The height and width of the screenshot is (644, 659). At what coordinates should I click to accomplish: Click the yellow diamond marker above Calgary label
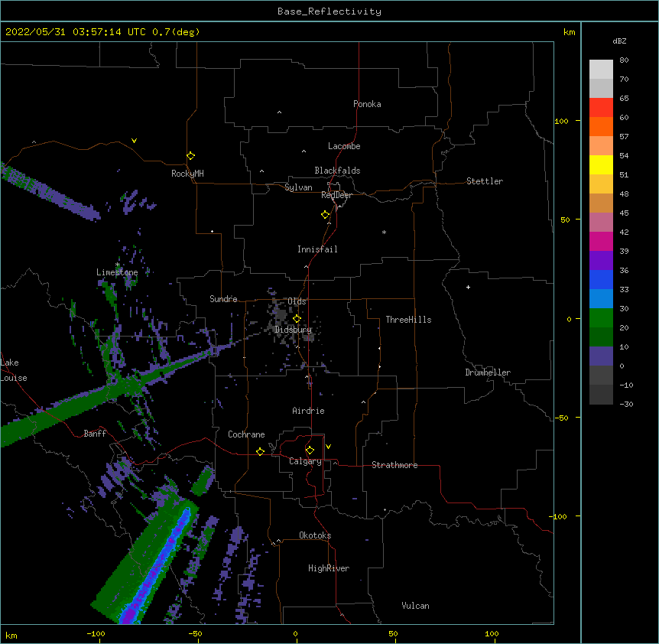coord(310,450)
